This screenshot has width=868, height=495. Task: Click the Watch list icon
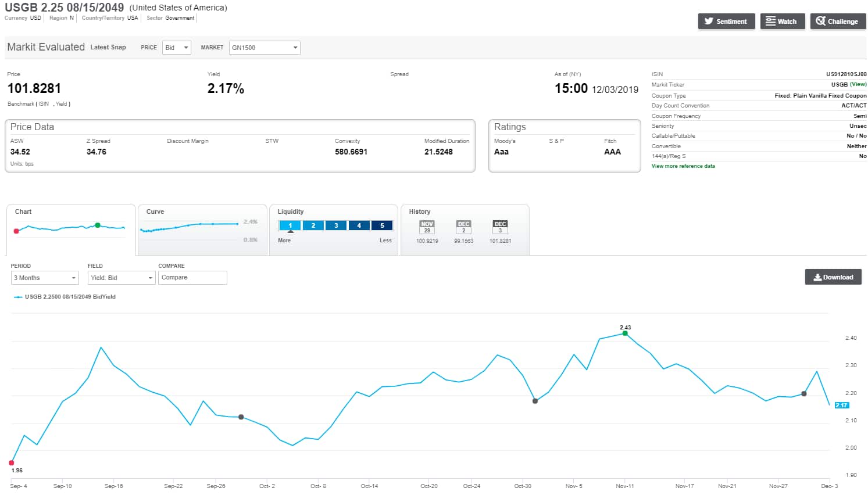[771, 21]
